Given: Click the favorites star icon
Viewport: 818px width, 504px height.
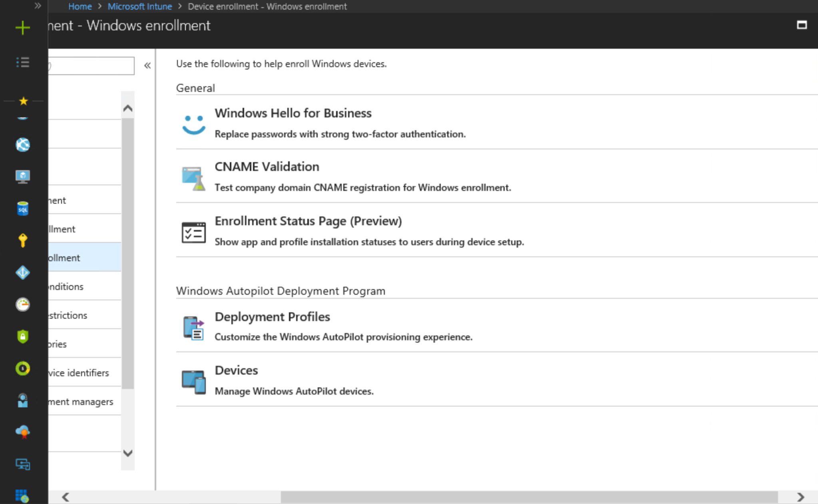Looking at the screenshot, I should click(23, 101).
